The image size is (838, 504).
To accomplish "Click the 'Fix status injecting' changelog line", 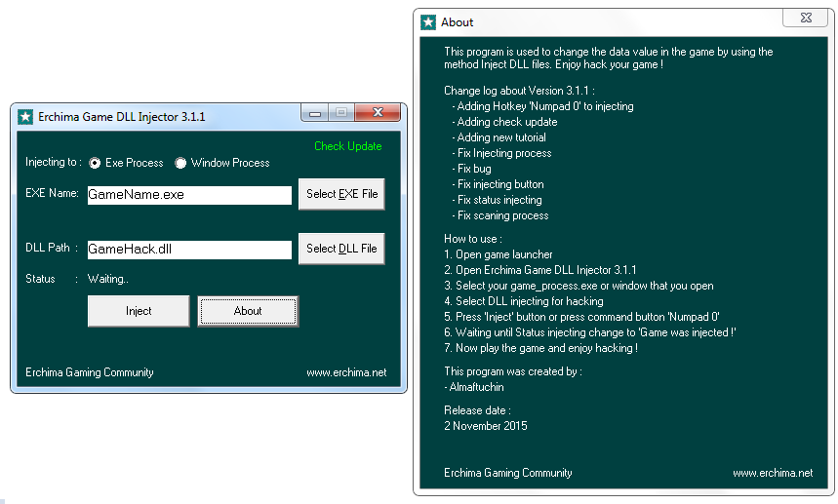I will (x=497, y=200).
